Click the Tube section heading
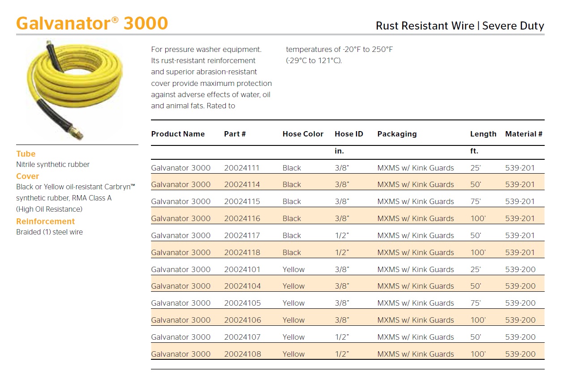 point(26,154)
